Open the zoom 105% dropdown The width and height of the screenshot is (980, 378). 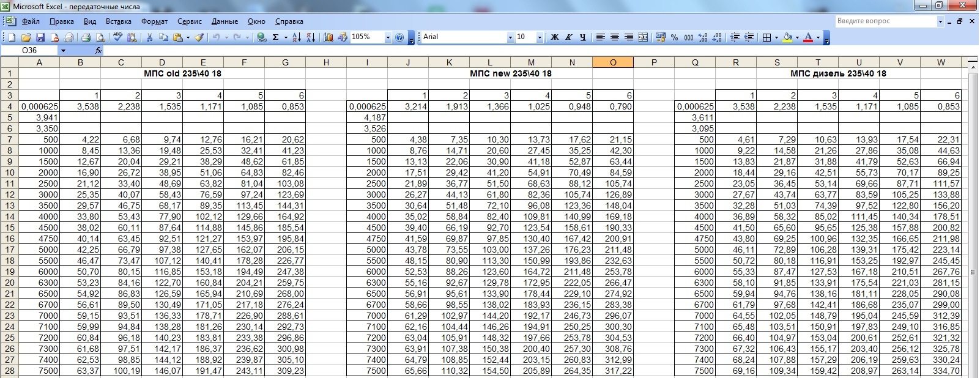[388, 37]
